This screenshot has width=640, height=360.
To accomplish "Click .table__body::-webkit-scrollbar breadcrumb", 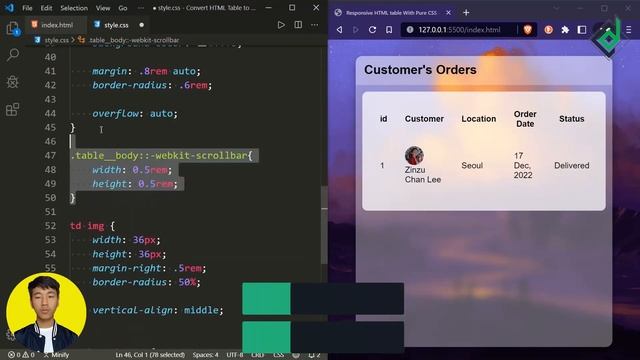I will click(133, 40).
